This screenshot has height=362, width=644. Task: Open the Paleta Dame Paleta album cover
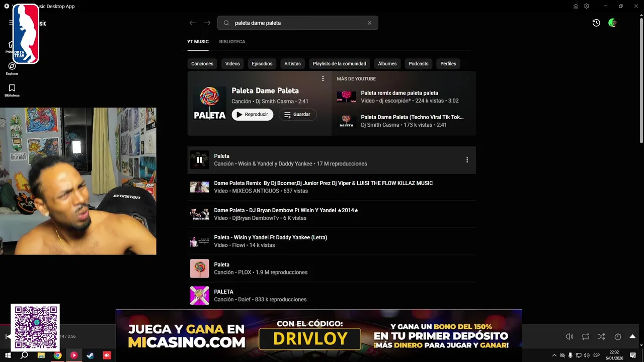(x=210, y=103)
